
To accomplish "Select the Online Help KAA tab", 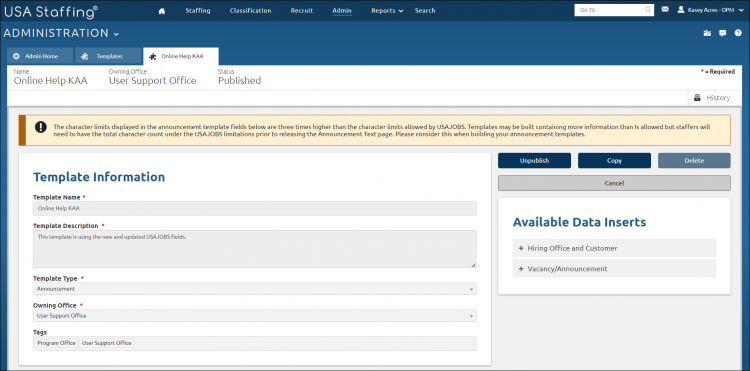I will [181, 56].
